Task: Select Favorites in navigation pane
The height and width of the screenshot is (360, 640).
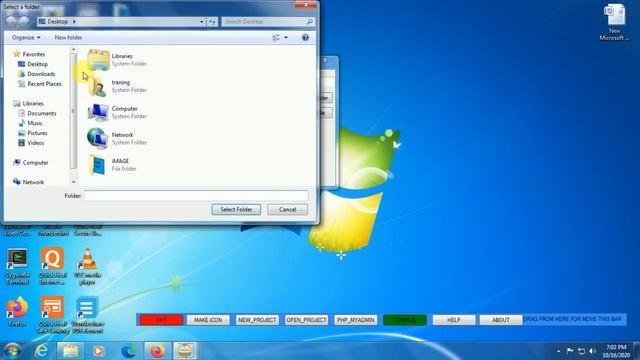Action: click(x=29, y=54)
